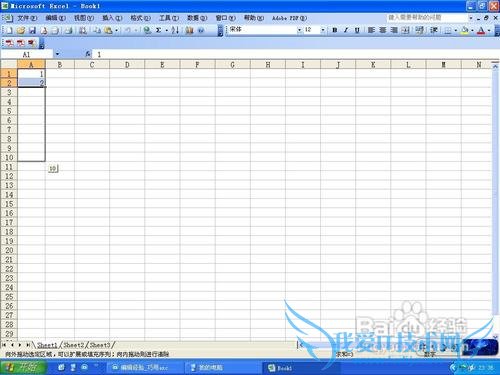This screenshot has width=500, height=375.
Task: Open the Paste options dropdown arrow
Action: click(x=116, y=30)
